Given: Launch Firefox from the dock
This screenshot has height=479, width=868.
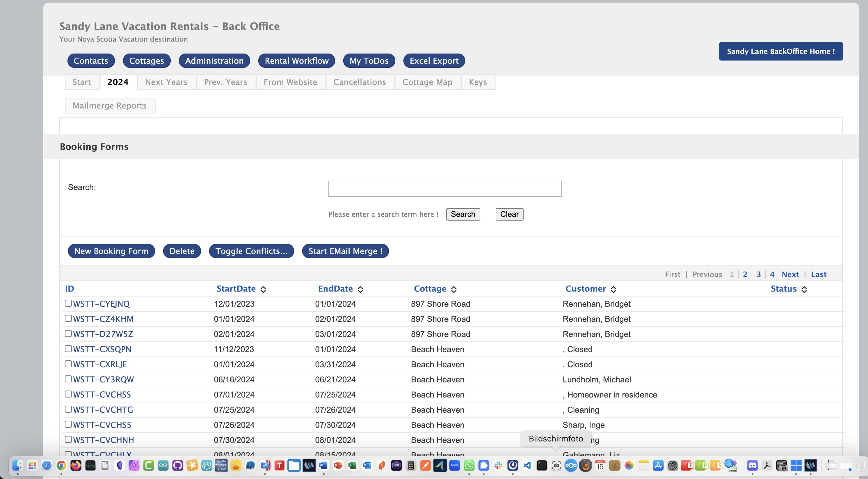Looking at the screenshot, I should [x=76, y=466].
